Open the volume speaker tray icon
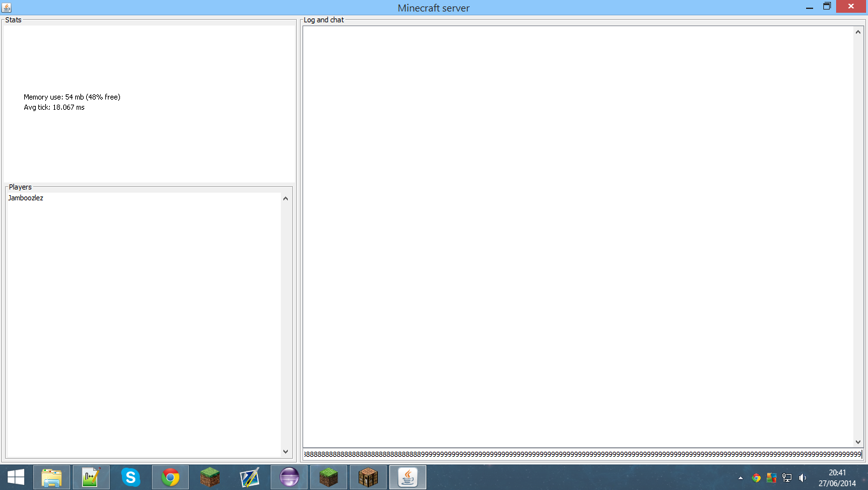868x490 pixels. [802, 477]
